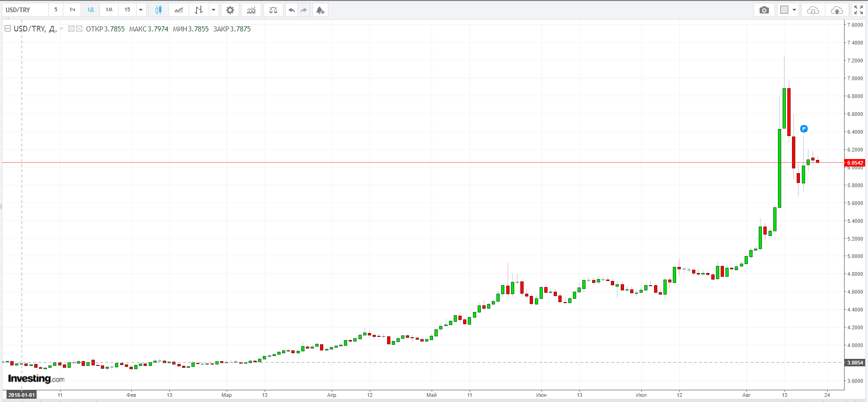Click the 2018-01-01 date label

(22, 395)
